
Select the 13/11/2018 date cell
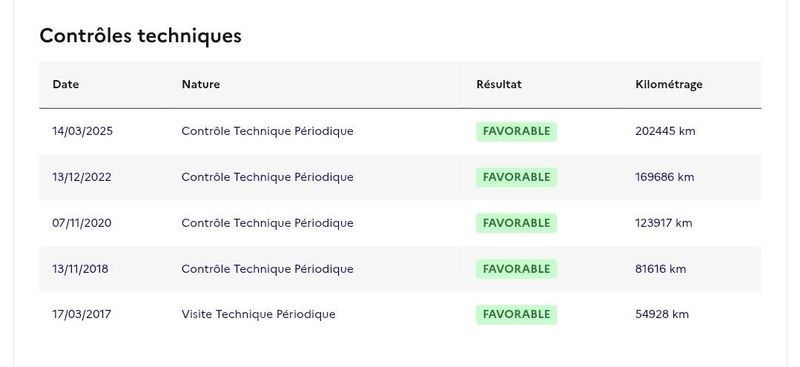(x=80, y=269)
